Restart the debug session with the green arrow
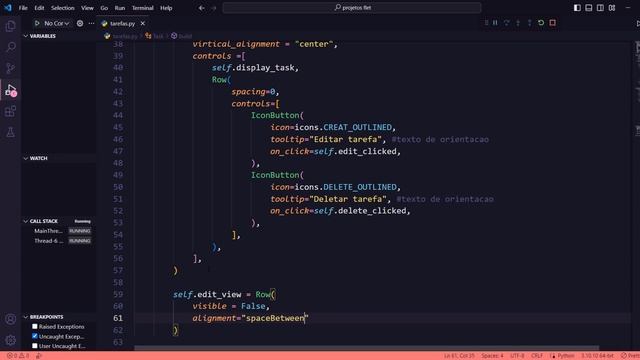 click(x=541, y=23)
